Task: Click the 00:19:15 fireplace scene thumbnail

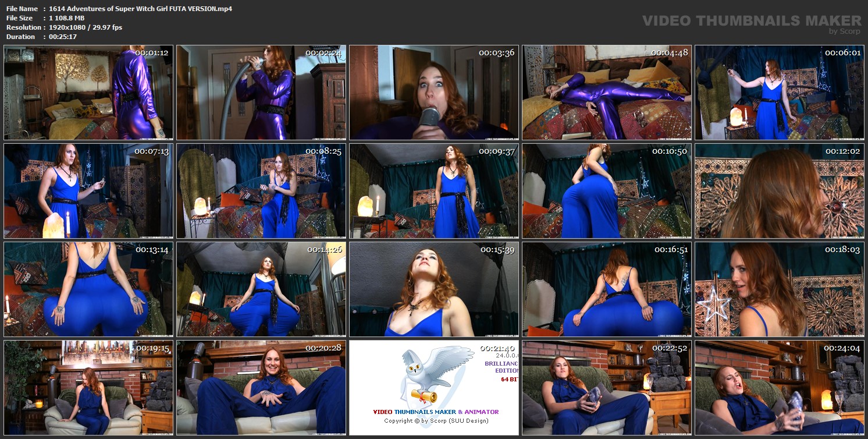Action: (88, 388)
